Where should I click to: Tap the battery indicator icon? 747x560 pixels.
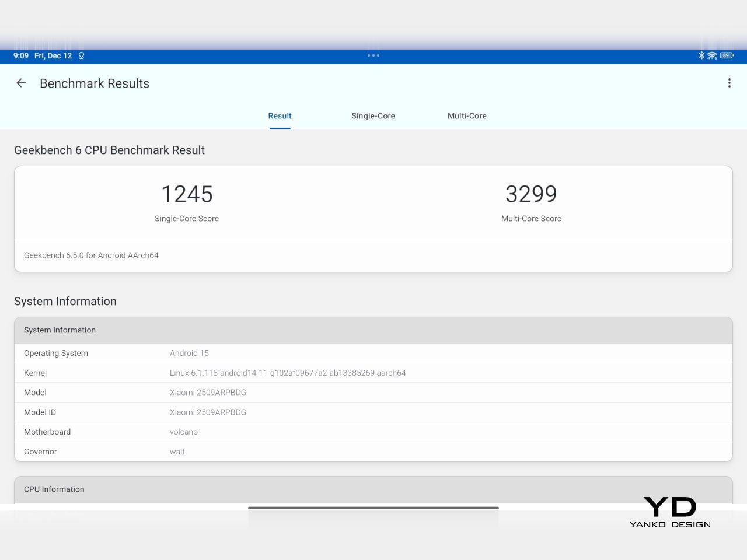tap(726, 55)
